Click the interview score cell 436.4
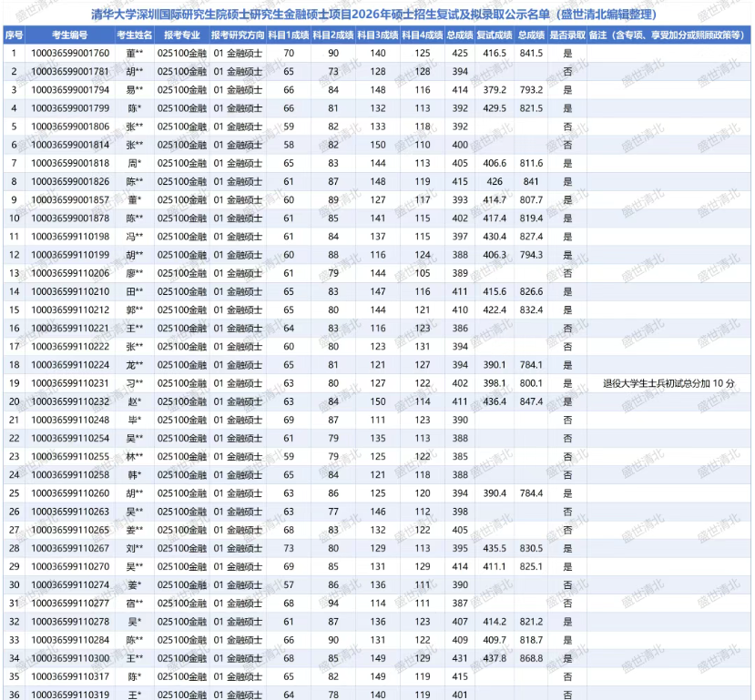Image resolution: width=755 pixels, height=700 pixels. [495, 401]
